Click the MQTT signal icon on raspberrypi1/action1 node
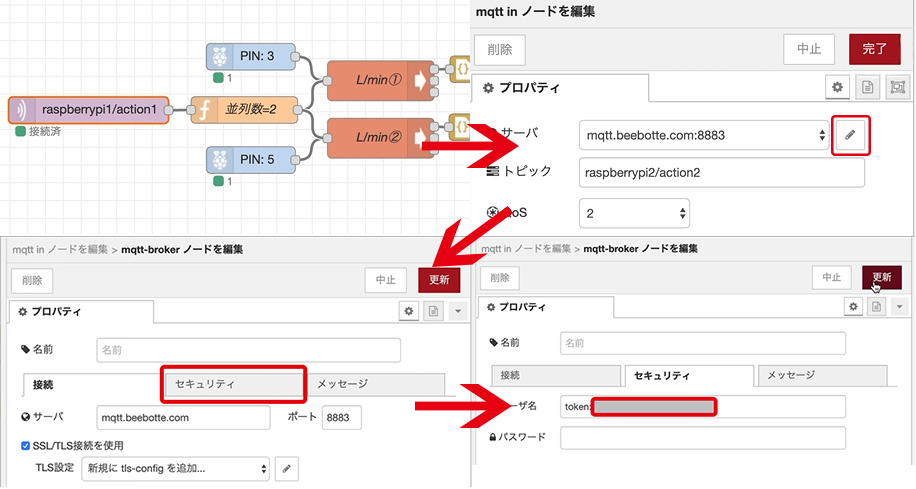The width and height of the screenshot is (916, 489). [x=22, y=110]
